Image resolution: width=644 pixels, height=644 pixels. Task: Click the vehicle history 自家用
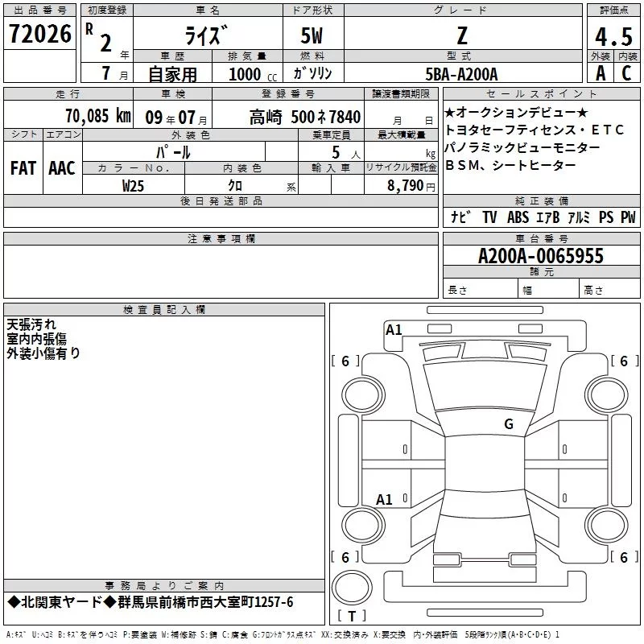173,74
